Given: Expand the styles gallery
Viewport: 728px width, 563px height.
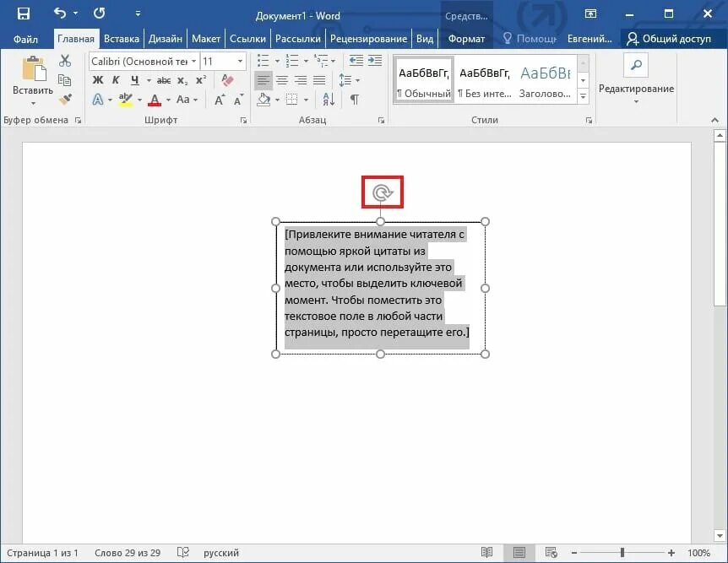Looking at the screenshot, I should [x=583, y=96].
